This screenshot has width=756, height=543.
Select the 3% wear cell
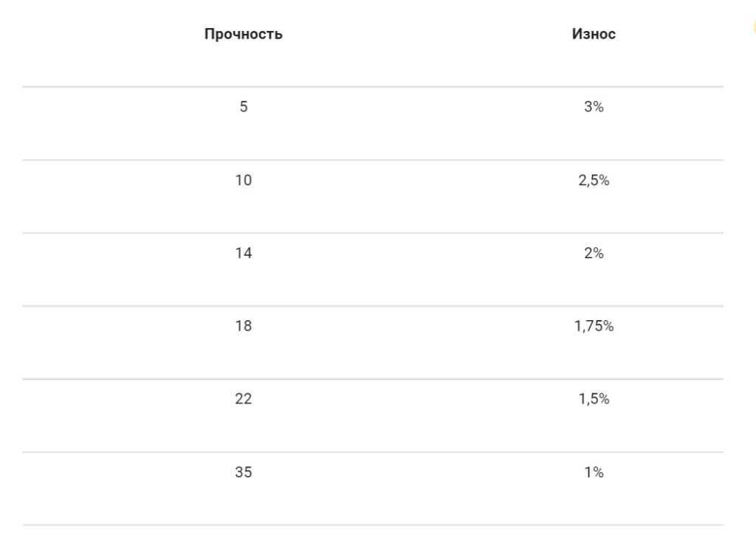coord(594,107)
